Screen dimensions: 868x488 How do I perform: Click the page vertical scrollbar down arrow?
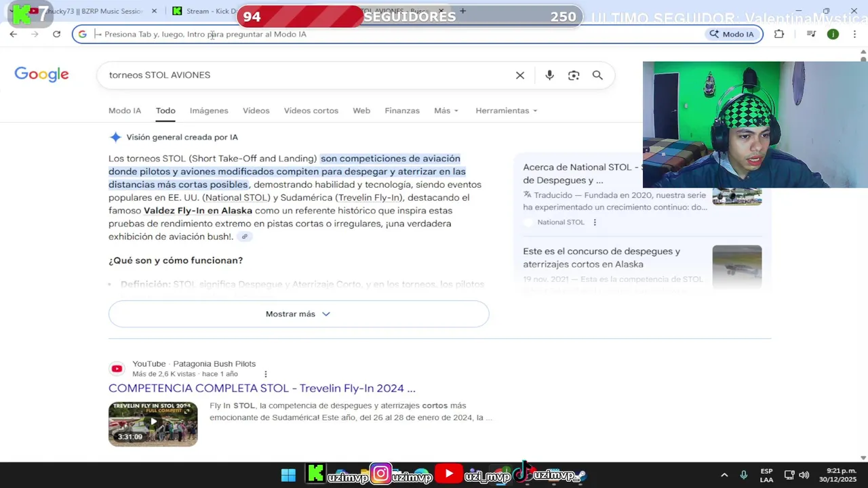click(863, 457)
